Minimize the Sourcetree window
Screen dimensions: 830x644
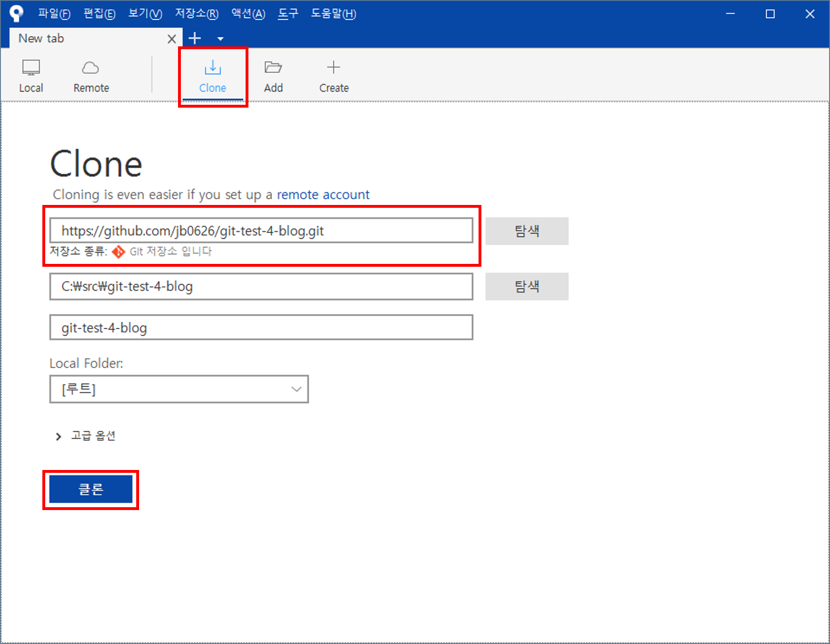tap(730, 14)
